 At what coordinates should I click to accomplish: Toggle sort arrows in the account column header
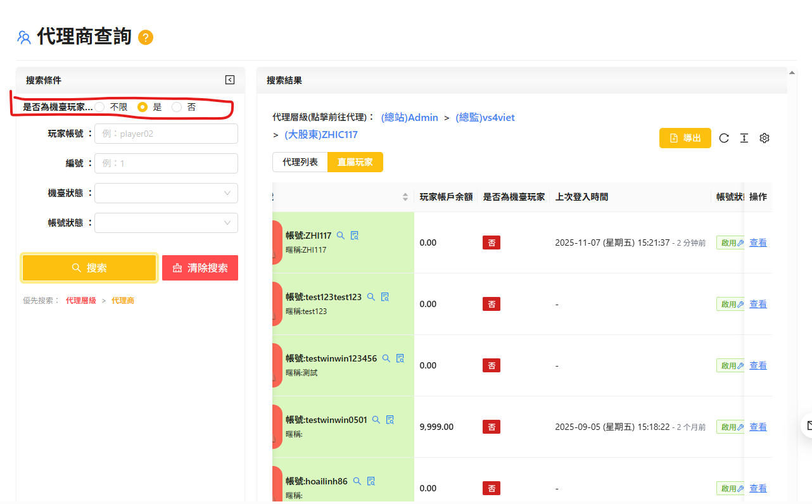click(x=405, y=197)
